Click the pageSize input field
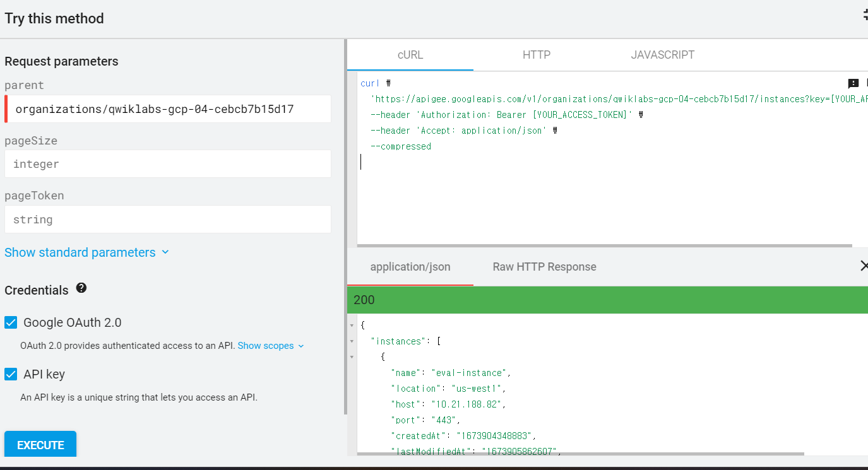This screenshot has width=868, height=470. (168, 164)
